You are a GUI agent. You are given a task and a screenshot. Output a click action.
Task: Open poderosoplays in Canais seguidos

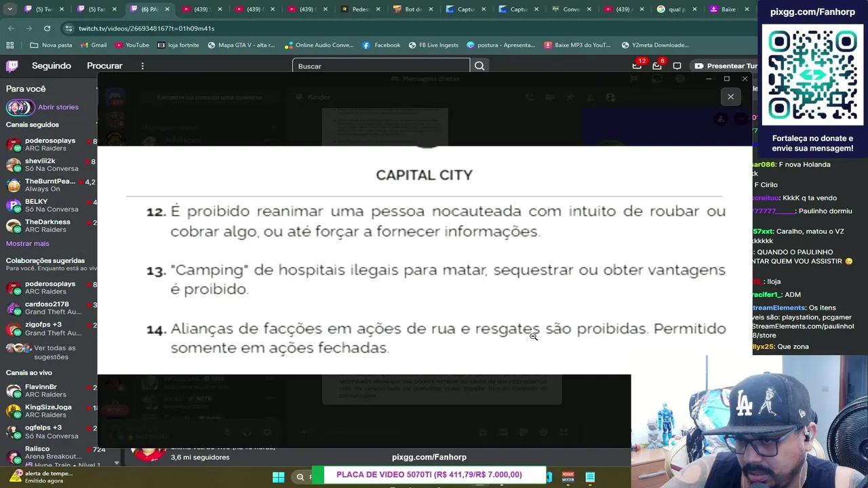(x=49, y=144)
